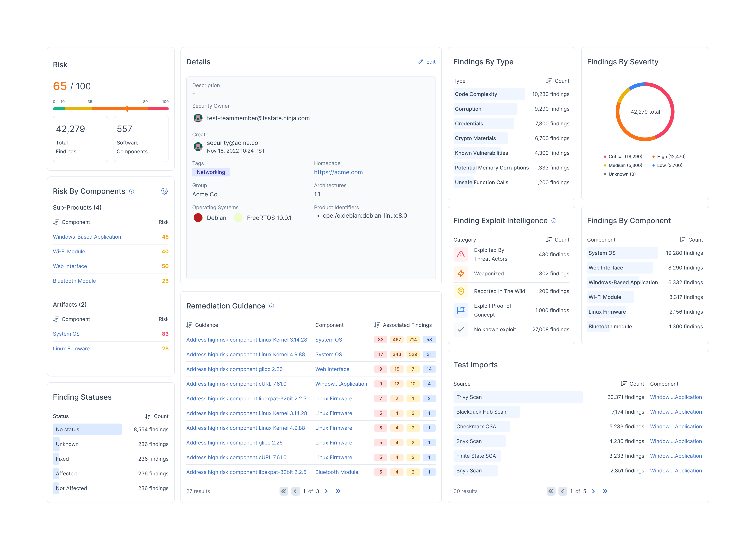Image resolution: width=756 pixels, height=550 pixels.
Task: Click the Reported In The Wild pin icon
Action: click(461, 291)
